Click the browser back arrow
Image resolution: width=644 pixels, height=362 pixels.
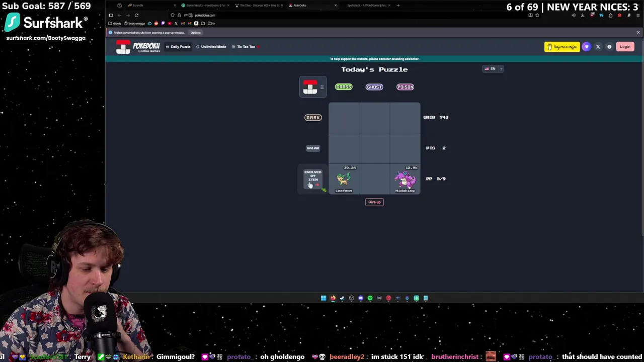pos(119,15)
